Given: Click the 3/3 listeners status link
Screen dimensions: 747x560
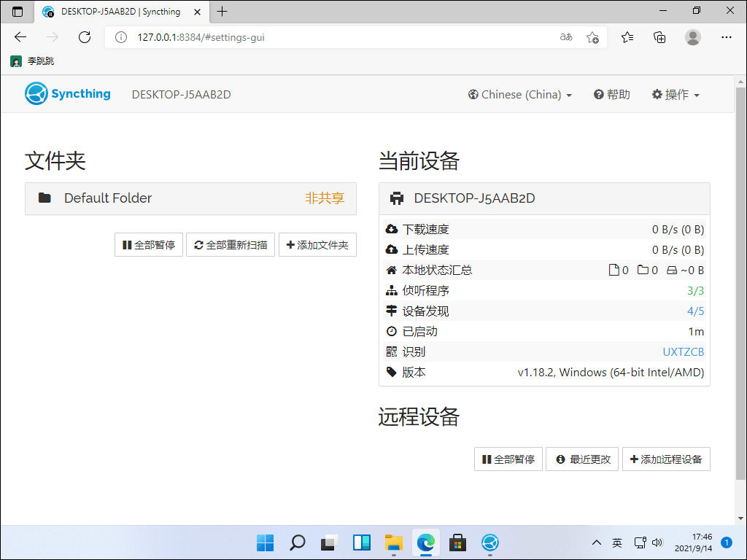Looking at the screenshot, I should pos(695,291).
